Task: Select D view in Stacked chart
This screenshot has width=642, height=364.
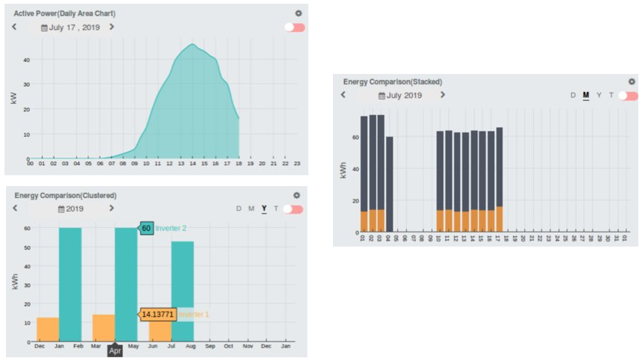Action: pos(573,96)
